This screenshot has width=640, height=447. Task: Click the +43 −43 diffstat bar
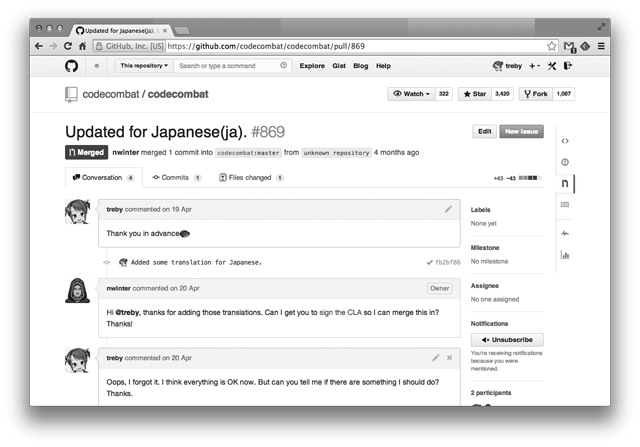pos(518,178)
